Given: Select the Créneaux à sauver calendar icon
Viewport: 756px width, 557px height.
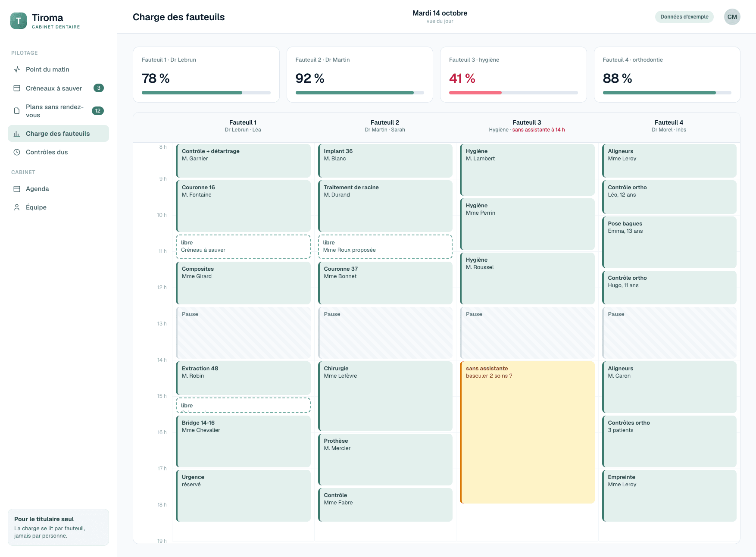Looking at the screenshot, I should [17, 88].
